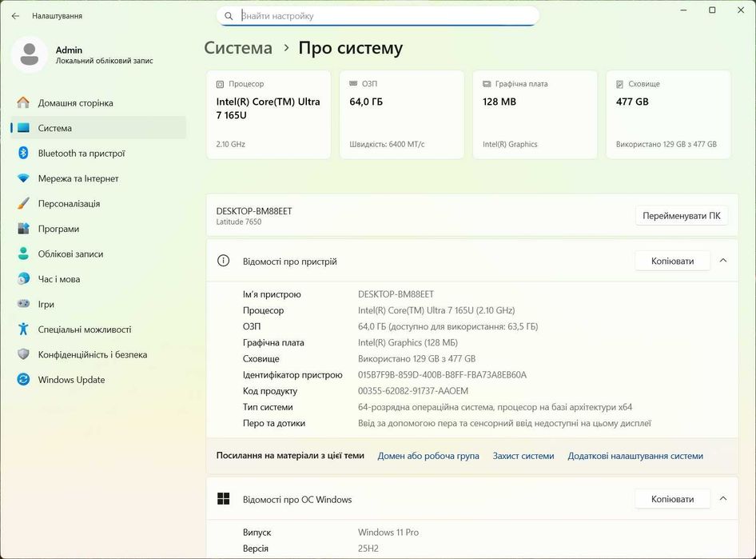
Task: Click the Графічна плата 128 MB card
Action: (535, 114)
